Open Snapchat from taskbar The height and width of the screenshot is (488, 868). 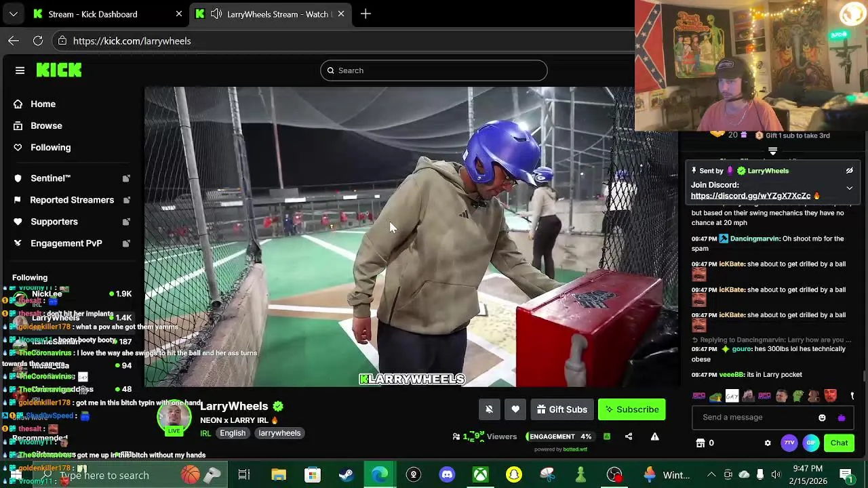(x=514, y=475)
